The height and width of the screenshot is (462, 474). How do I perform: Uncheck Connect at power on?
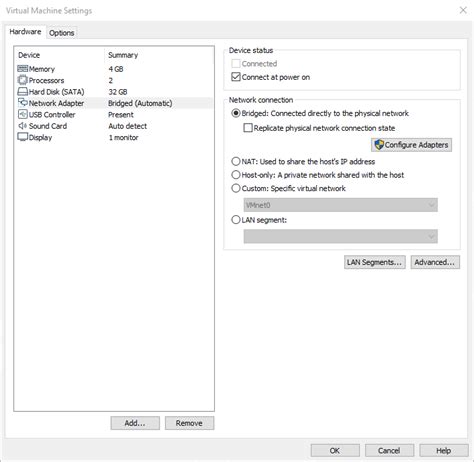[236, 77]
